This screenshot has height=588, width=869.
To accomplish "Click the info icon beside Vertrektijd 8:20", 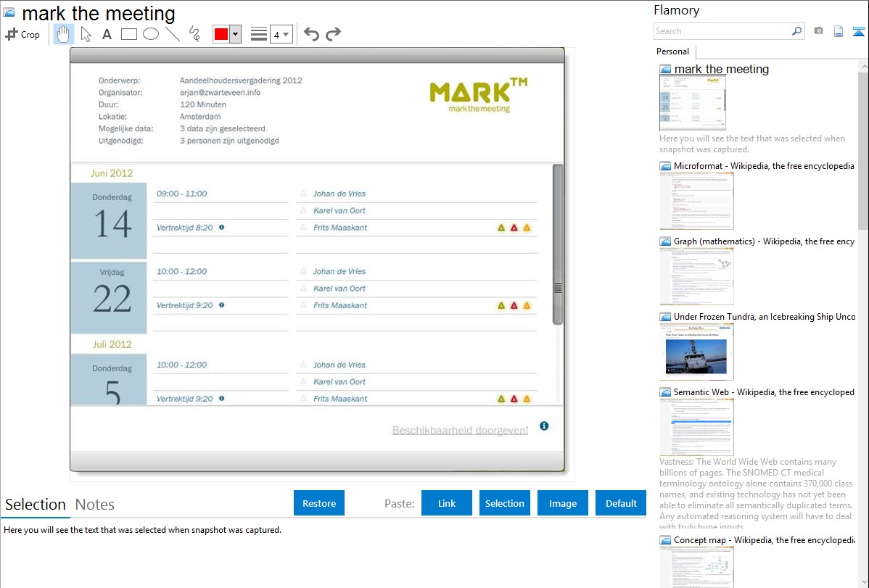I will tap(222, 227).
